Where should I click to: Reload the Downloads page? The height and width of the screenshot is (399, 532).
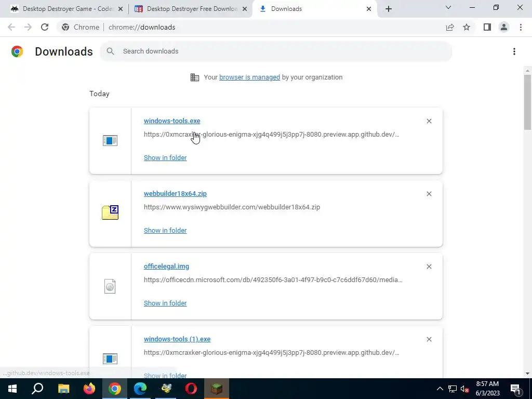point(45,27)
